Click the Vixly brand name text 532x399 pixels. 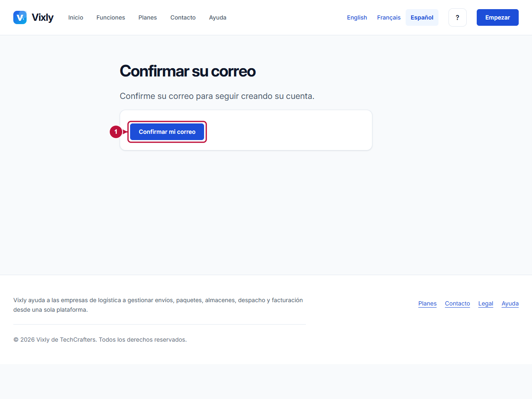(x=42, y=17)
